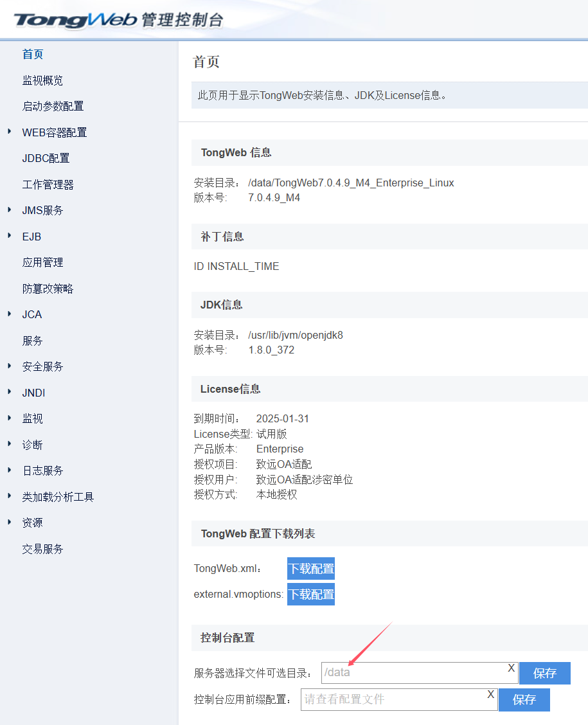The width and height of the screenshot is (588, 725).
Task: Expand the WEB容器配置 menu arrow
Action: 10,132
